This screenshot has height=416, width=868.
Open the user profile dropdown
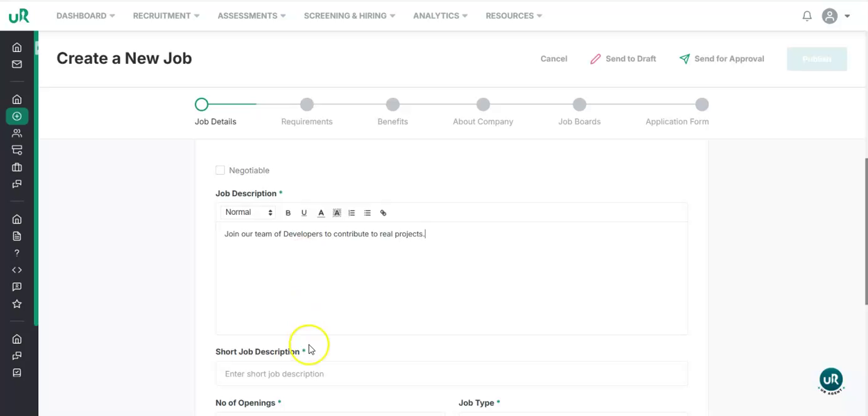(836, 16)
